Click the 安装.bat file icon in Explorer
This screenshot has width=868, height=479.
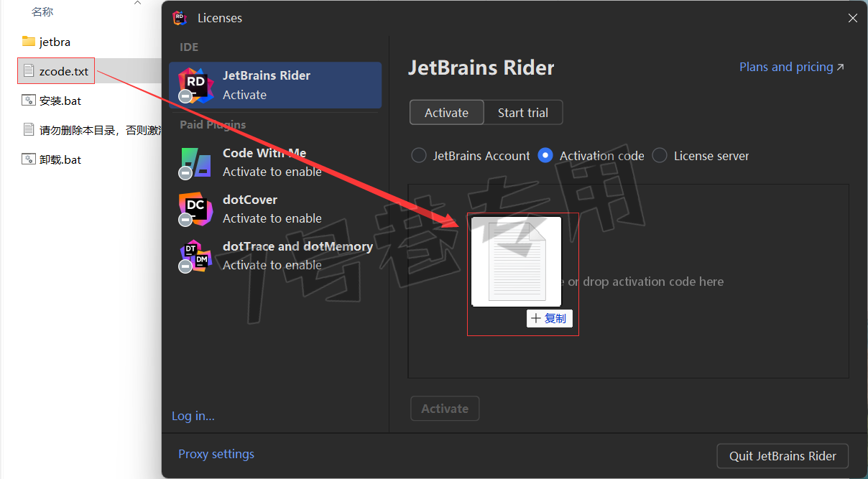pos(29,101)
